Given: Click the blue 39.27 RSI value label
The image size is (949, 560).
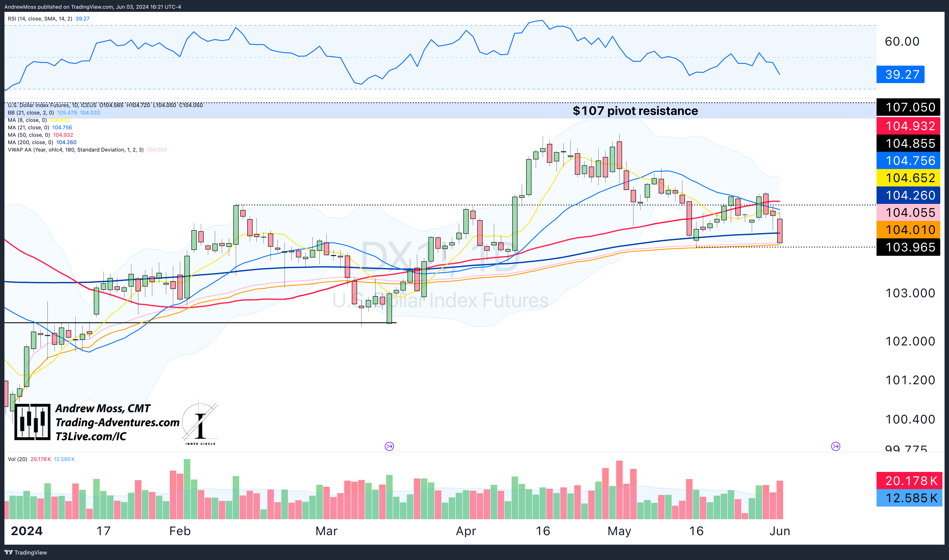Looking at the screenshot, I should pyautogui.click(x=900, y=74).
